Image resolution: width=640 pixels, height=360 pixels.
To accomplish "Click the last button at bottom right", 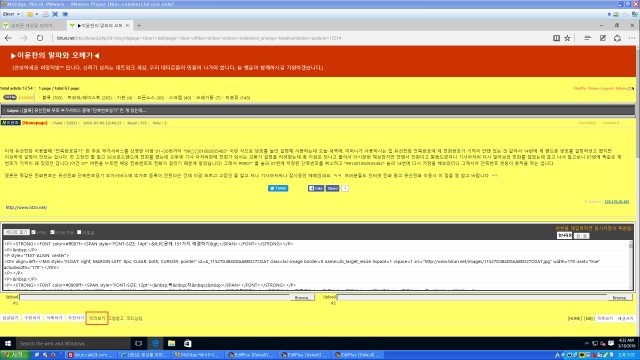I will (625, 318).
